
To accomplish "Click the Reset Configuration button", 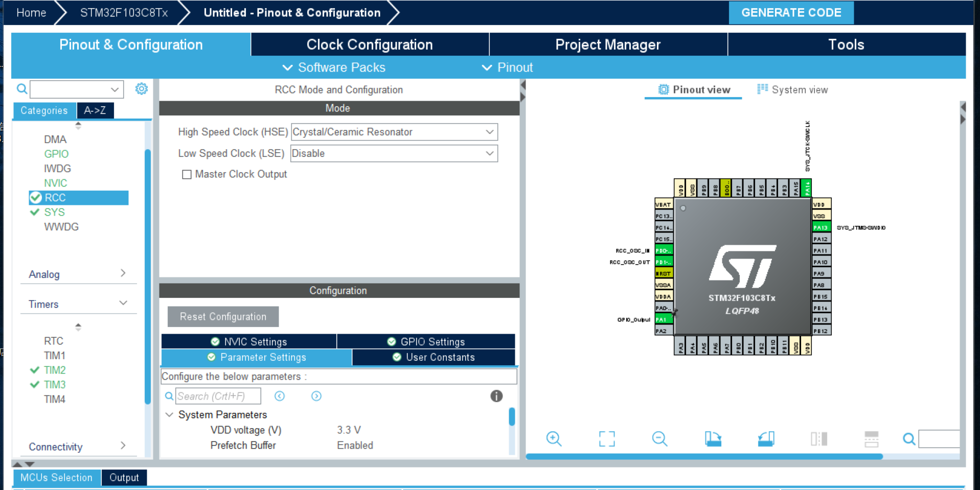I will tap(223, 316).
